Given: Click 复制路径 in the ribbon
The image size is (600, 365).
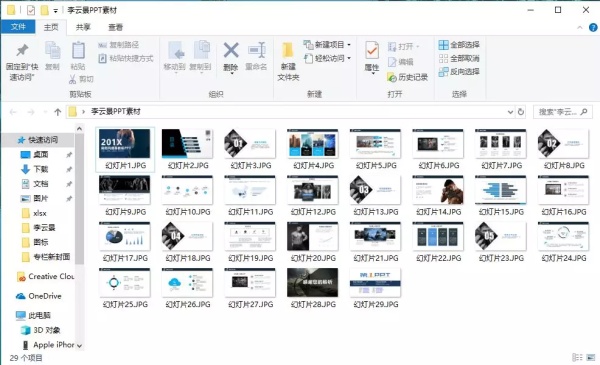Looking at the screenshot, I should tap(119, 45).
